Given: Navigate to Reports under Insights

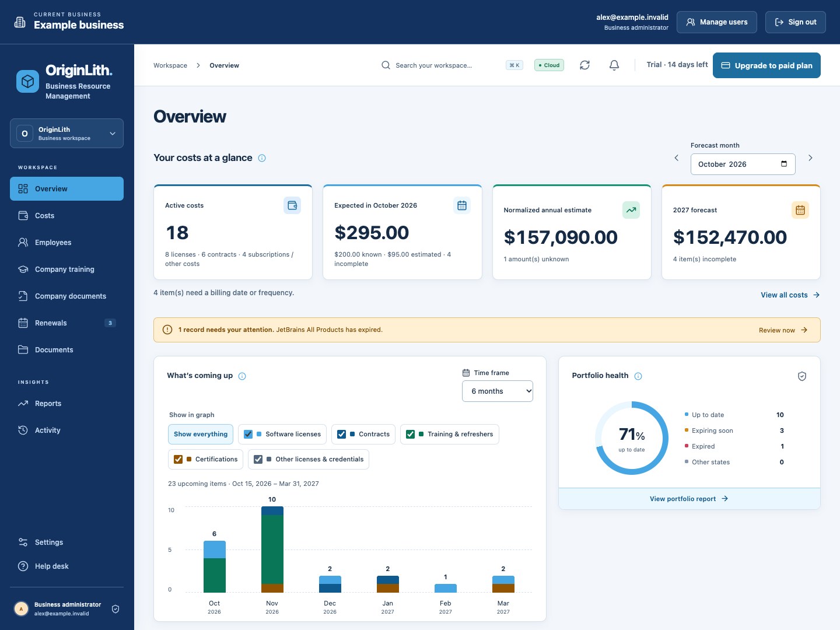Looking at the screenshot, I should tap(66, 404).
